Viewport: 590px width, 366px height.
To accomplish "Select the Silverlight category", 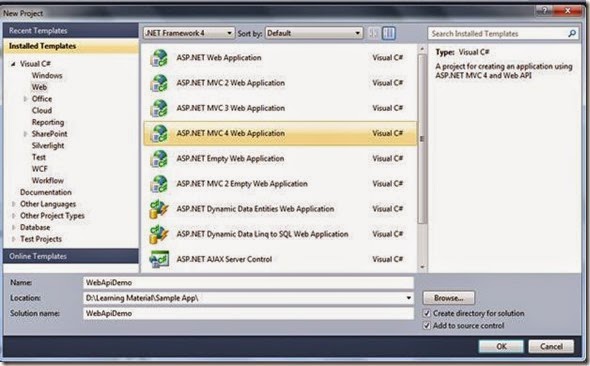I will click(x=48, y=146).
